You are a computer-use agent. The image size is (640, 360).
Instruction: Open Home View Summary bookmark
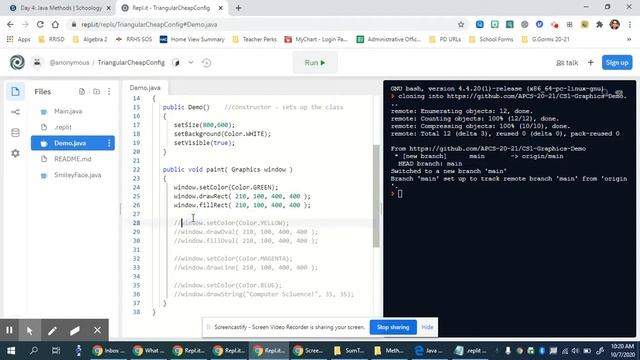(x=192, y=39)
